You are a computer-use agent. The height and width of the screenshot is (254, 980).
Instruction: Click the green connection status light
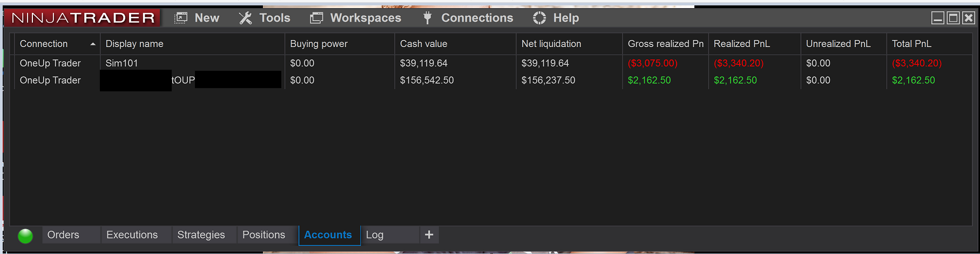(x=25, y=236)
